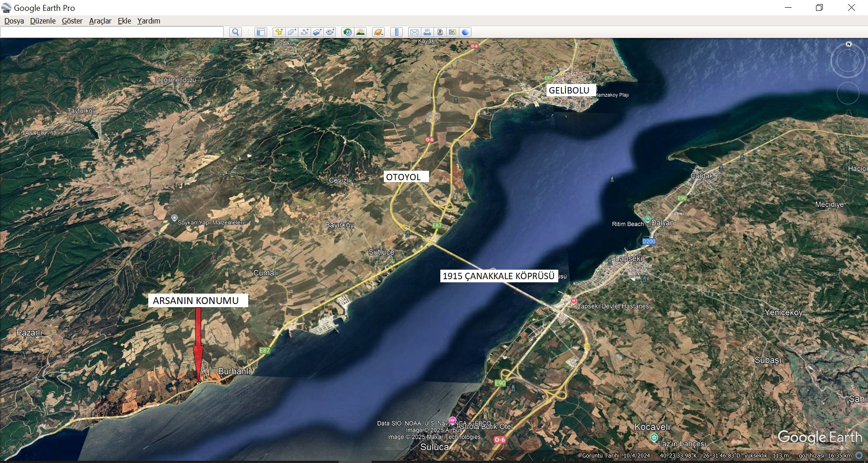Click the E90 shield near Çardak
Image resolution: width=868 pixels, height=463 pixels.
click(x=682, y=198)
